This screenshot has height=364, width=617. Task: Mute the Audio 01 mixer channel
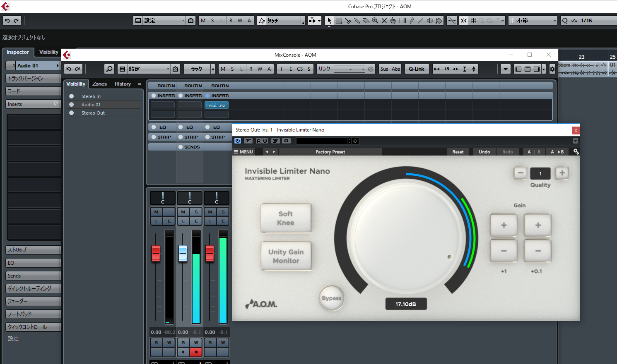click(183, 212)
